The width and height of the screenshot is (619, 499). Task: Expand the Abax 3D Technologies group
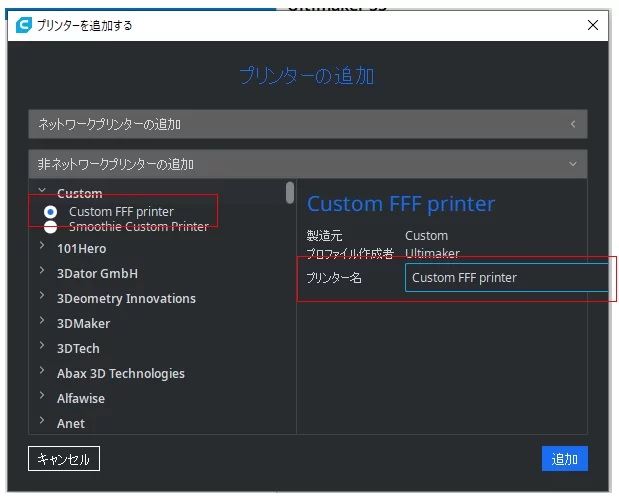[42, 370]
